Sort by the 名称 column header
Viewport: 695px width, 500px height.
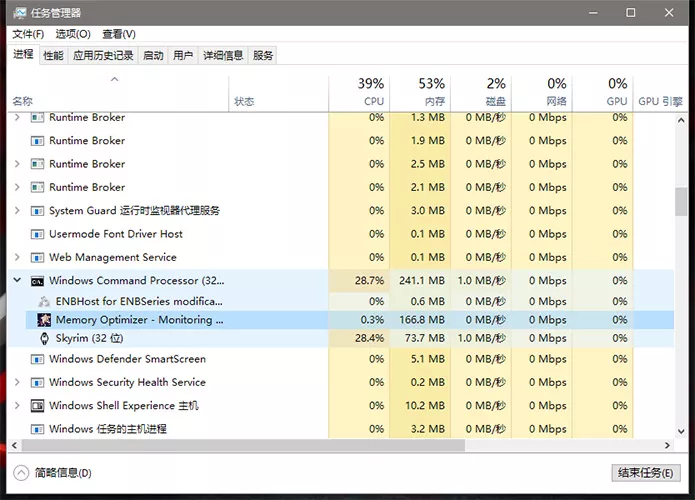pos(118,93)
